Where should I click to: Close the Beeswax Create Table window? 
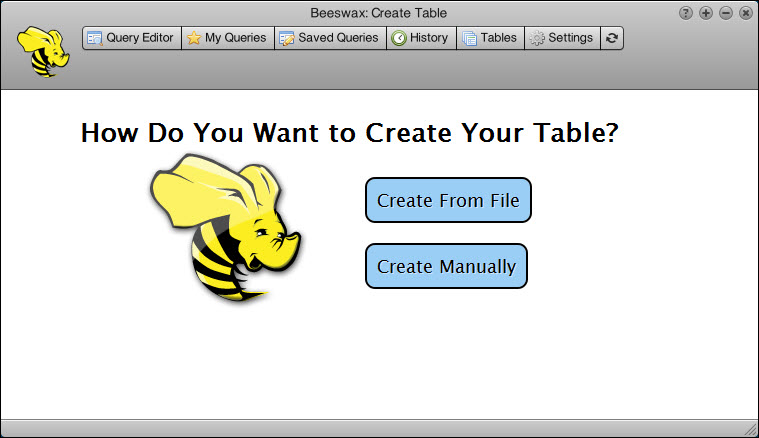point(745,13)
